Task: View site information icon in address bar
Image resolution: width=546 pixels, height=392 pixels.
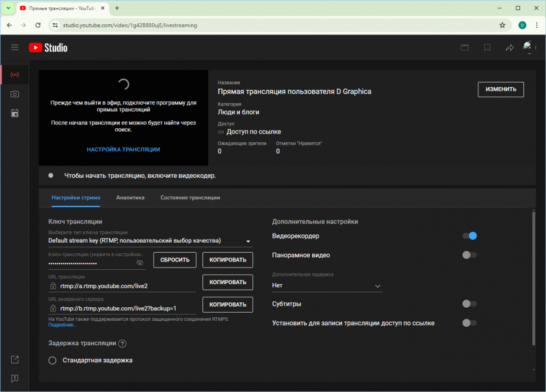Action: click(x=55, y=25)
